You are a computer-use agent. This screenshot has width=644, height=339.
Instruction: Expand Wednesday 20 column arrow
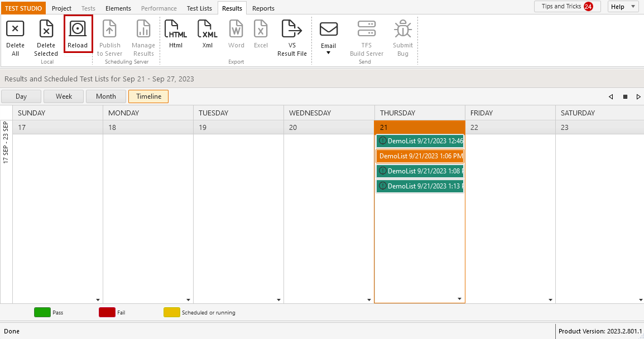(369, 300)
